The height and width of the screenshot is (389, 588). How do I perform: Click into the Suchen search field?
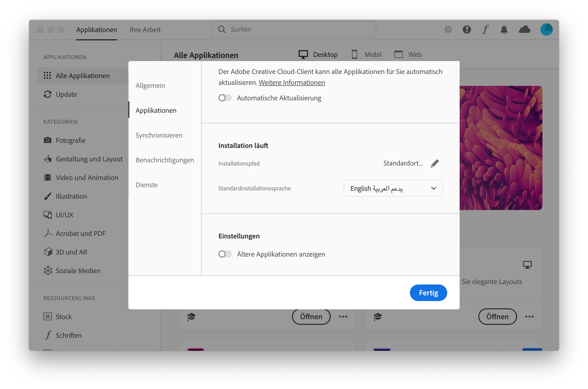298,29
